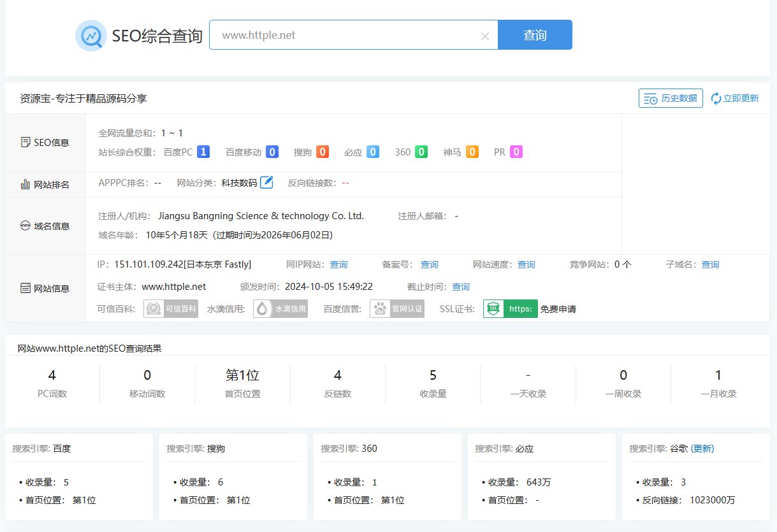
Task: Clear the search box with the × icon
Action: tap(485, 35)
